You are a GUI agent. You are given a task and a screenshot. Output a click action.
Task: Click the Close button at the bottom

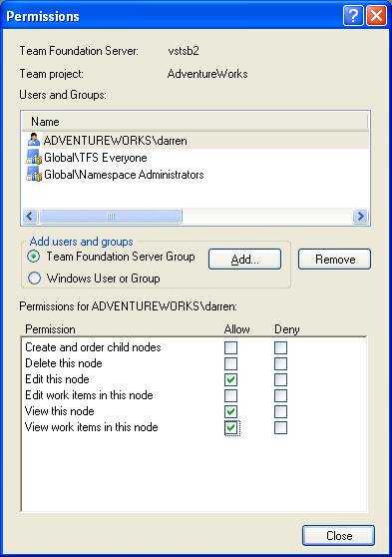[x=339, y=536]
